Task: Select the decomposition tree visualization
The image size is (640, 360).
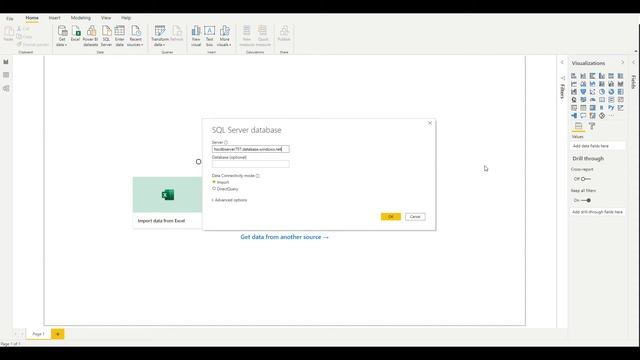Action: pos(574,116)
